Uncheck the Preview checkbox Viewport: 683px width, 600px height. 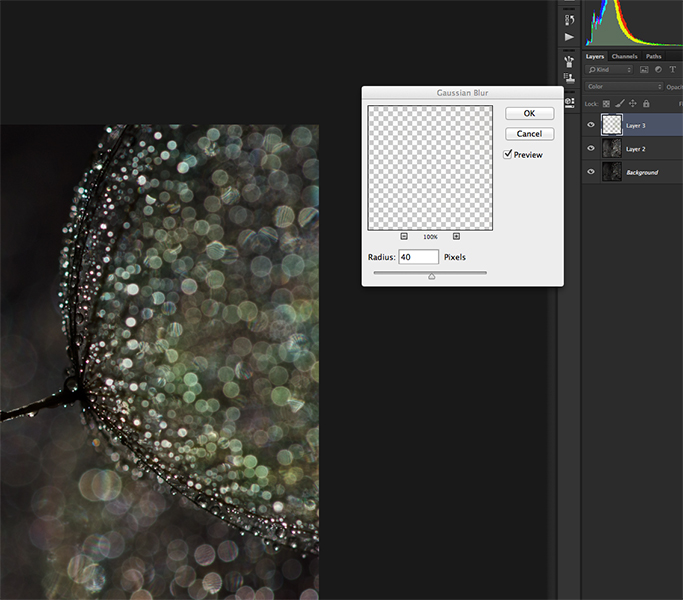click(508, 154)
